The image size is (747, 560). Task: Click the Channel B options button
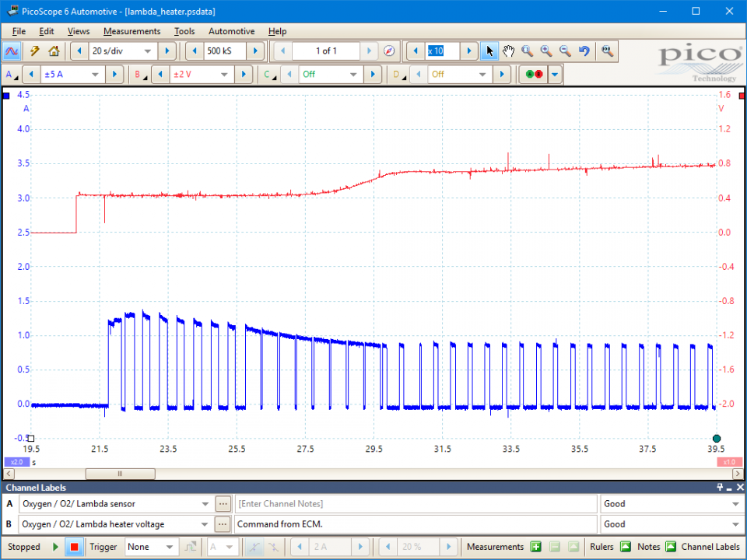(x=142, y=75)
